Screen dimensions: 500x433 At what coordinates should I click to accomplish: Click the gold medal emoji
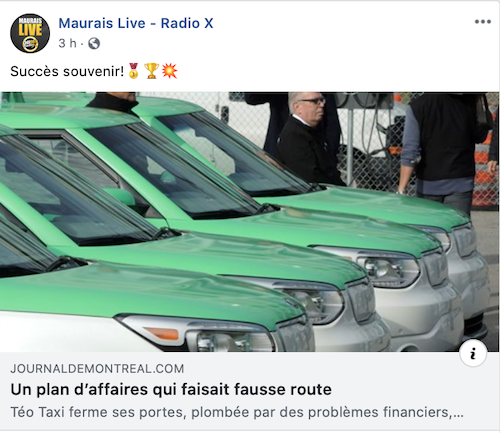[133, 71]
